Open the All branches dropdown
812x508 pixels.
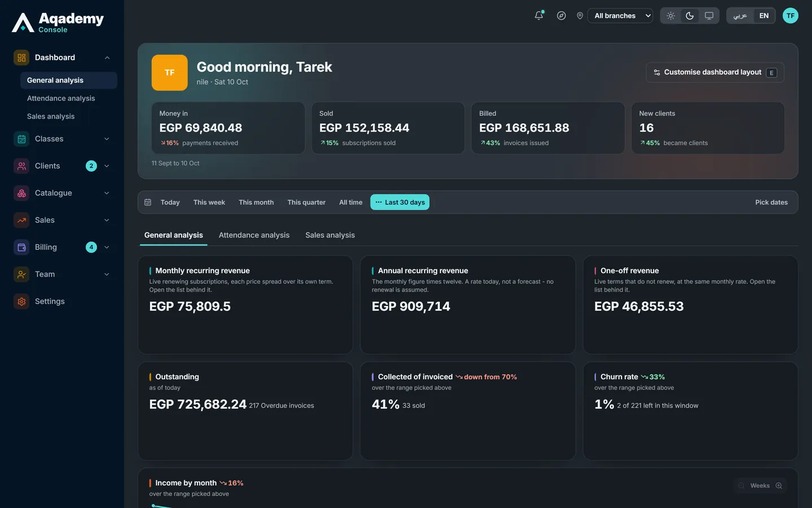click(620, 16)
